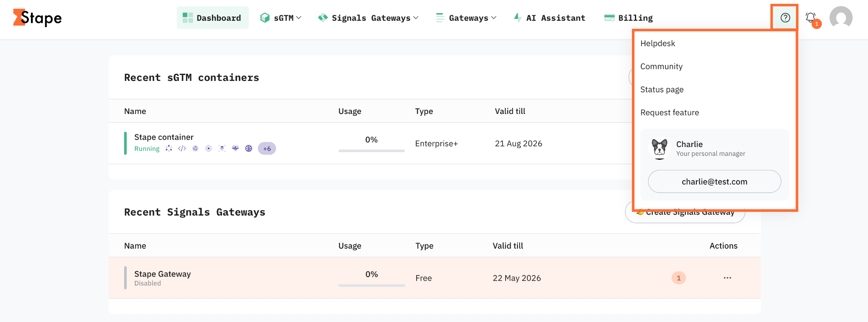
Task: Click the Valid till header in sGTM table
Action: (x=510, y=111)
